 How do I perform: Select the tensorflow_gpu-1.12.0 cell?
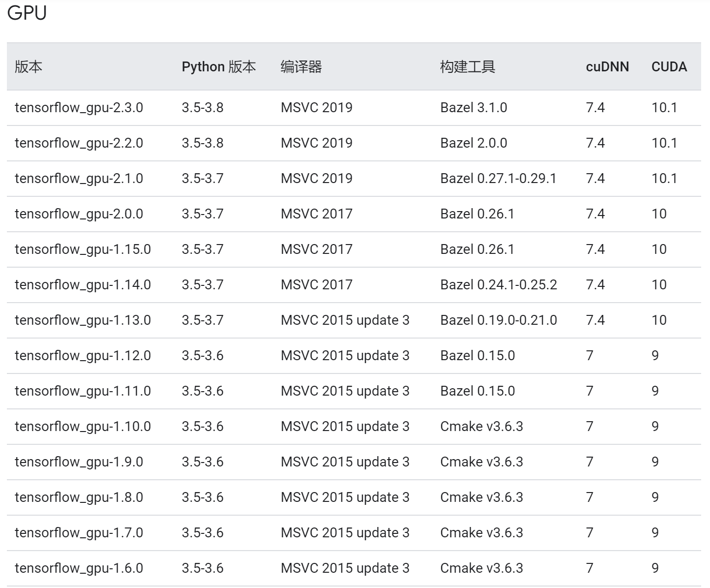pyautogui.click(x=83, y=356)
